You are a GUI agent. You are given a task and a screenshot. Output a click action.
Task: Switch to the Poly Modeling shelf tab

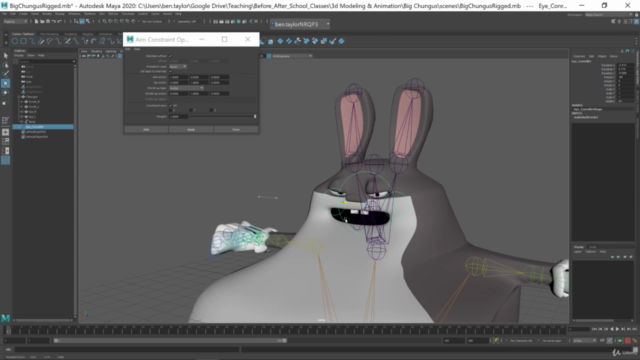(x=49, y=34)
